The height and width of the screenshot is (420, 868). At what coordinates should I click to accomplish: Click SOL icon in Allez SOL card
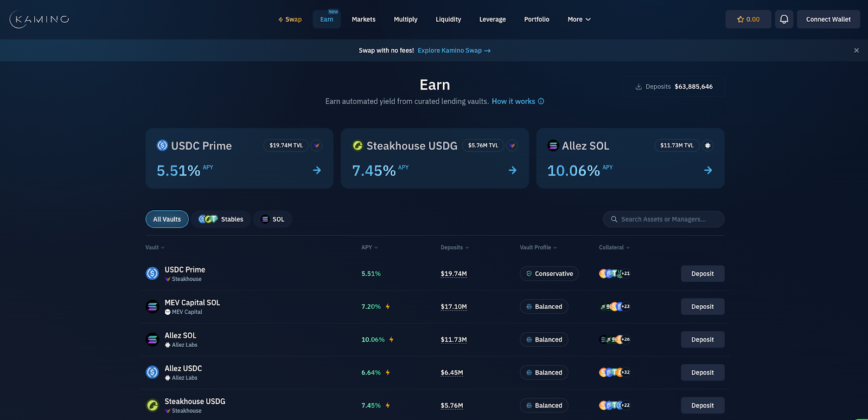(x=553, y=145)
